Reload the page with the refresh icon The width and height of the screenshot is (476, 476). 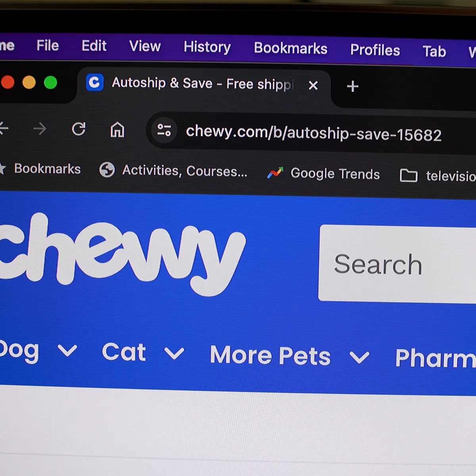(x=79, y=129)
